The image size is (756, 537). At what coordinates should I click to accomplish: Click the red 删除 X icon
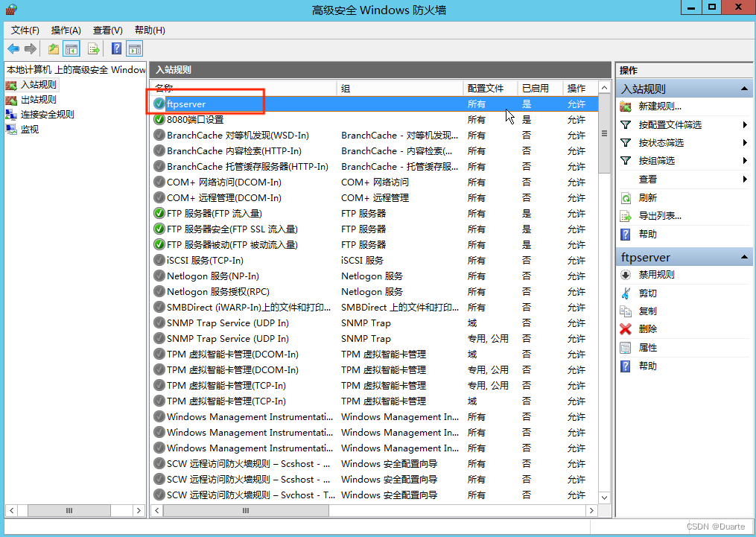626,329
